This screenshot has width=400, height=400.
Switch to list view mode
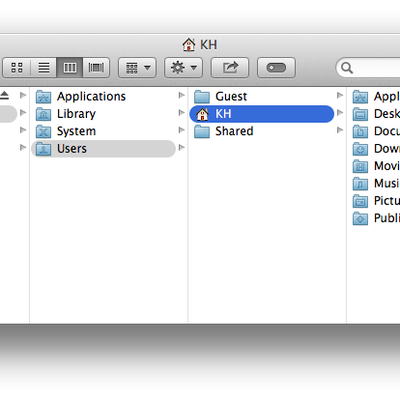tap(44, 68)
